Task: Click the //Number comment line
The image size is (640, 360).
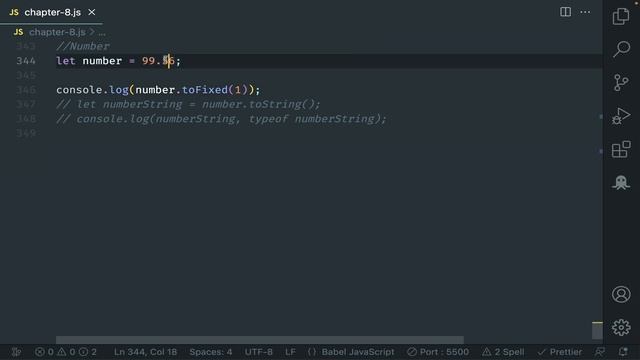Action: tap(83, 46)
